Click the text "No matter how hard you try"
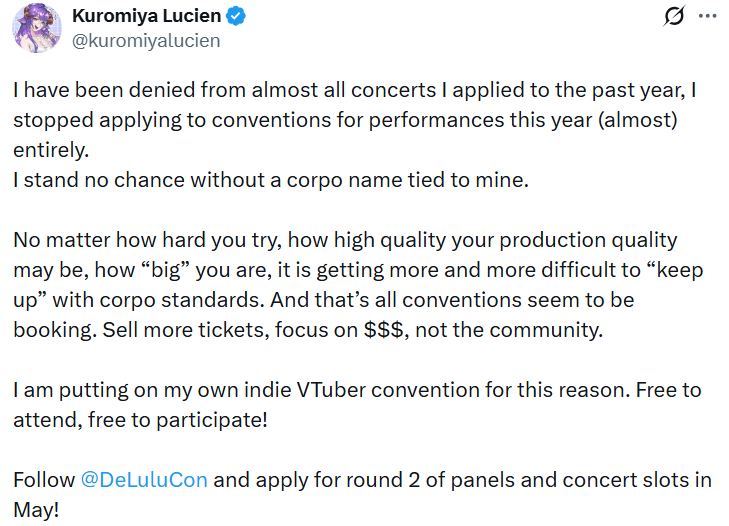The height and width of the screenshot is (526, 729). (x=128, y=240)
